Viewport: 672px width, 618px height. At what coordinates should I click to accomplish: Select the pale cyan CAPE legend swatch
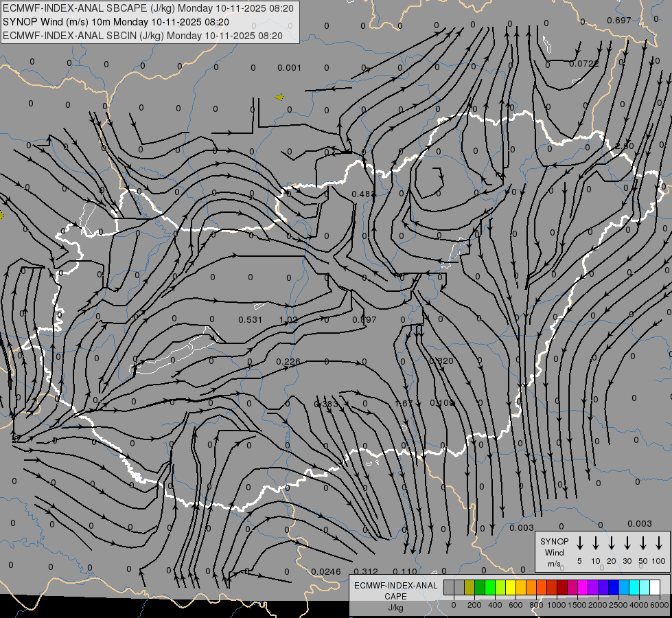(x=644, y=587)
